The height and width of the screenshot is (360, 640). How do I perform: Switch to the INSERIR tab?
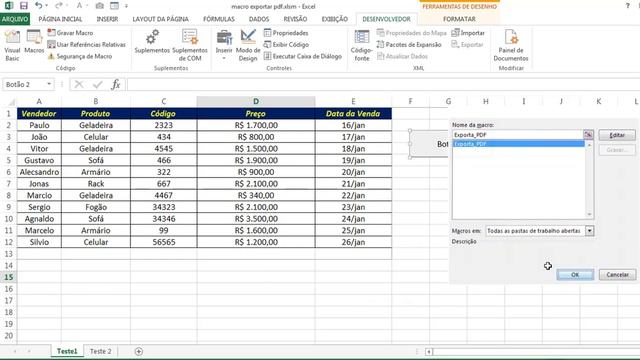[107, 19]
